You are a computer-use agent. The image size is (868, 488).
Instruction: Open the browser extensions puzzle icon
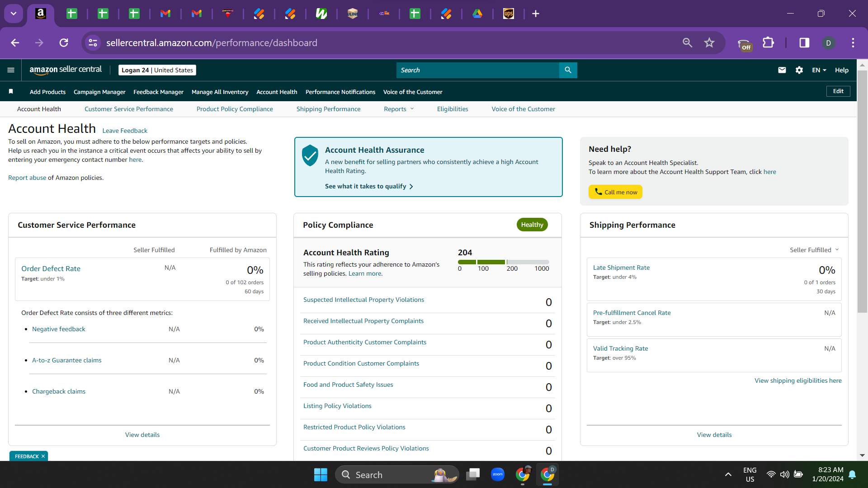point(768,42)
